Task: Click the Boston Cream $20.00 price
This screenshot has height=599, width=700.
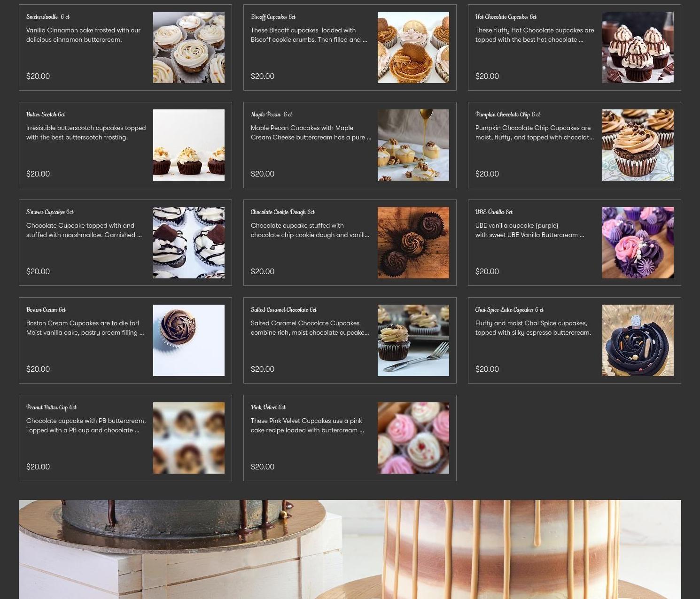Action: tap(38, 369)
